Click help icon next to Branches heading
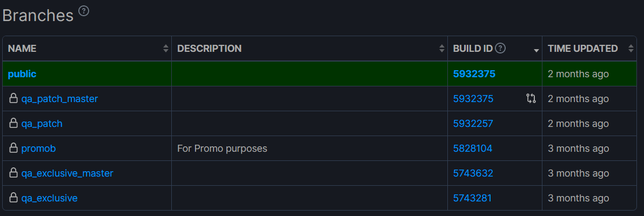The image size is (644, 216). [84, 11]
